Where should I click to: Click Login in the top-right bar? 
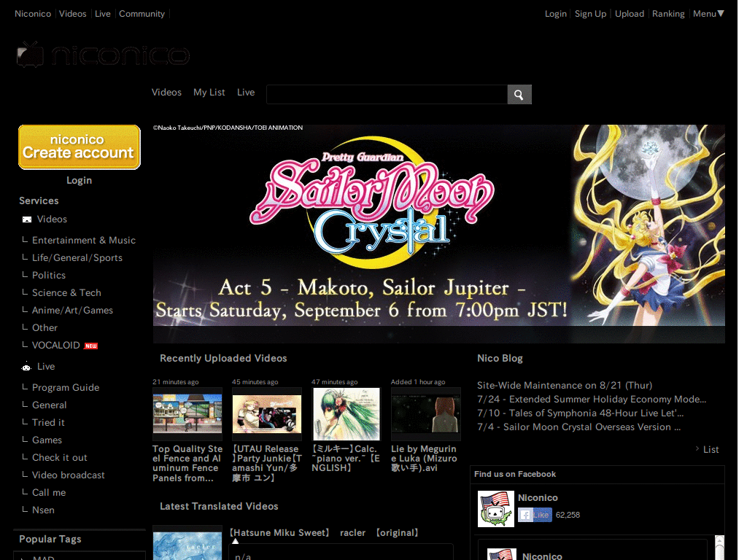pos(555,14)
